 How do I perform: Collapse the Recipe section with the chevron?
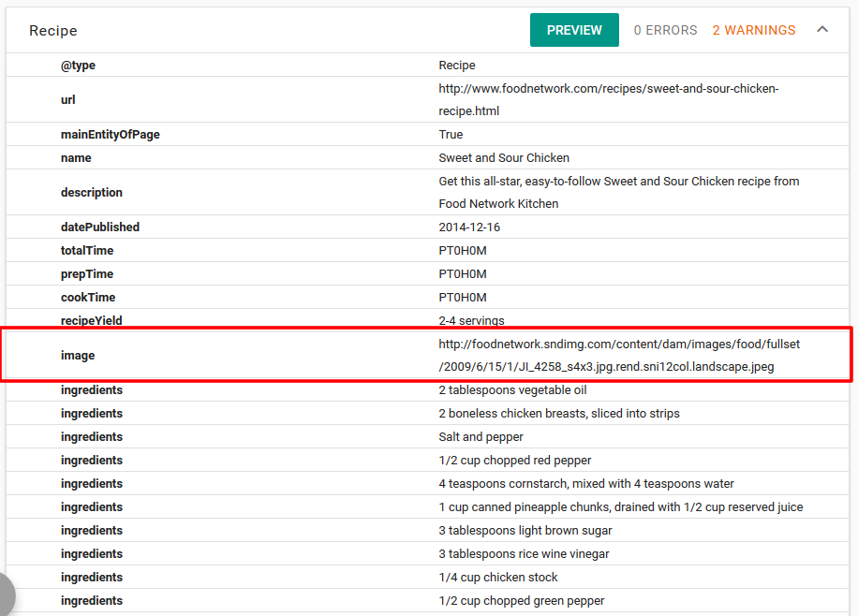click(x=822, y=30)
